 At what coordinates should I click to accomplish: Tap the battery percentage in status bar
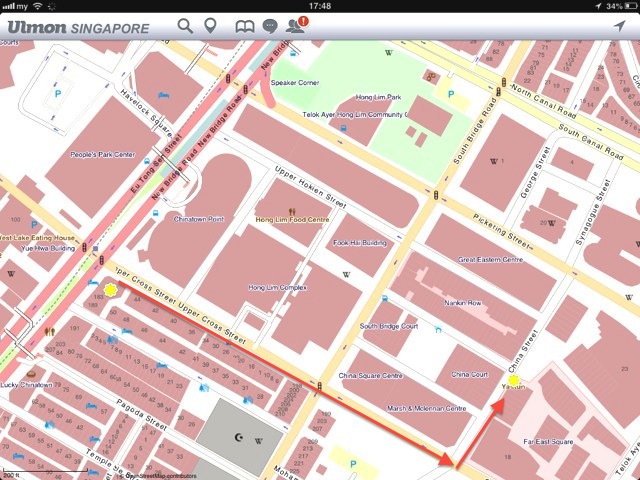click(614, 6)
